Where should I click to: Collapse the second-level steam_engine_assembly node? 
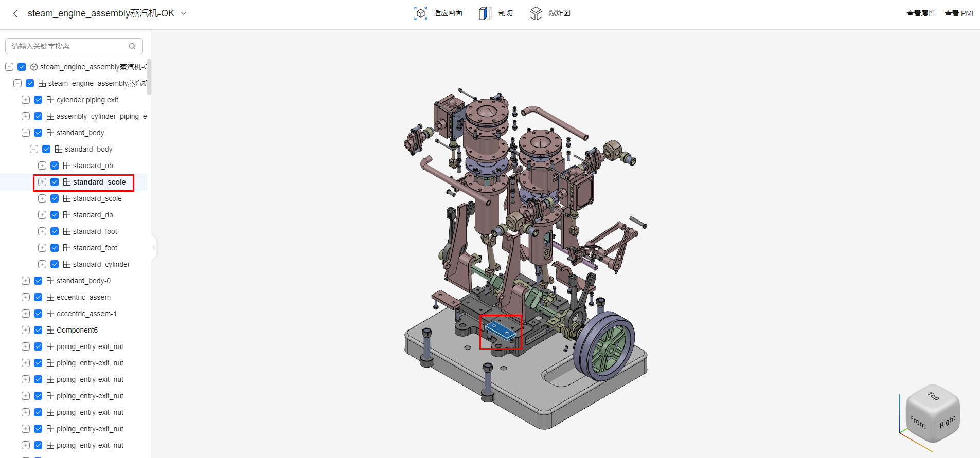(17, 83)
